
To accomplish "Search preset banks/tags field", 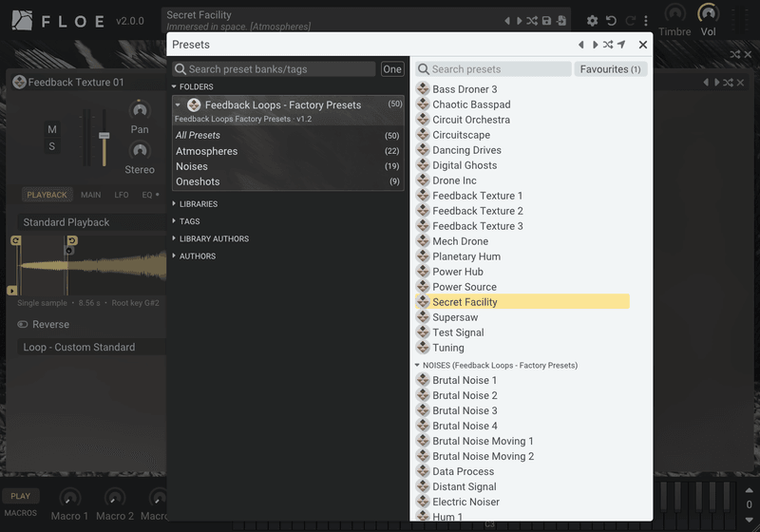I will [x=275, y=69].
